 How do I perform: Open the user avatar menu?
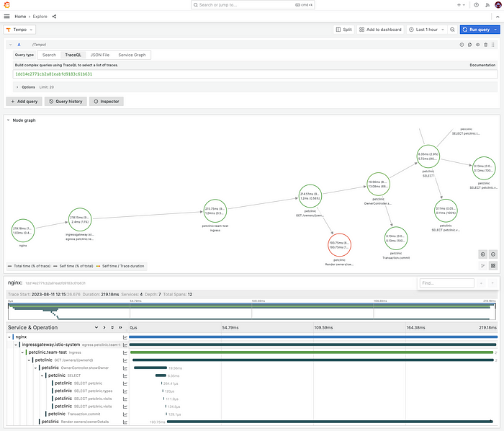[x=498, y=5]
